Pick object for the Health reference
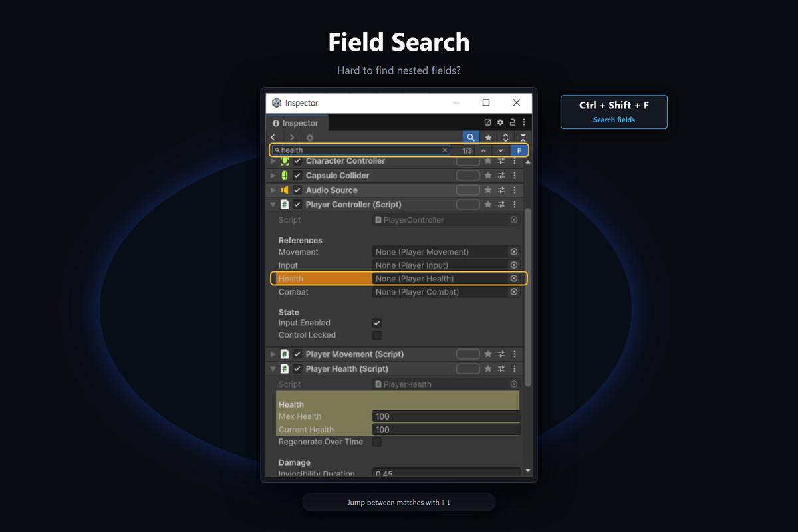The image size is (798, 532). tap(514, 279)
